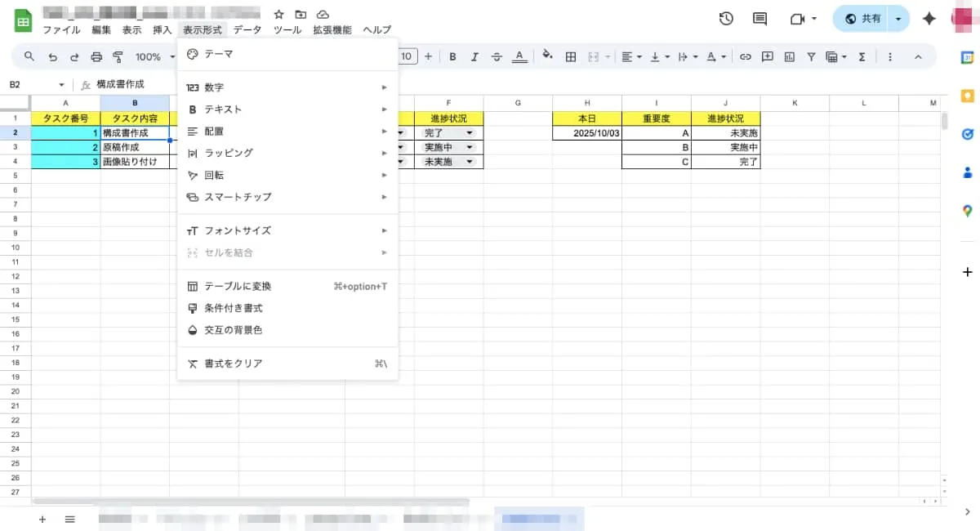Viewport: 980px width, 531px height.
Task: Open the データ menu
Action: pyautogui.click(x=247, y=29)
